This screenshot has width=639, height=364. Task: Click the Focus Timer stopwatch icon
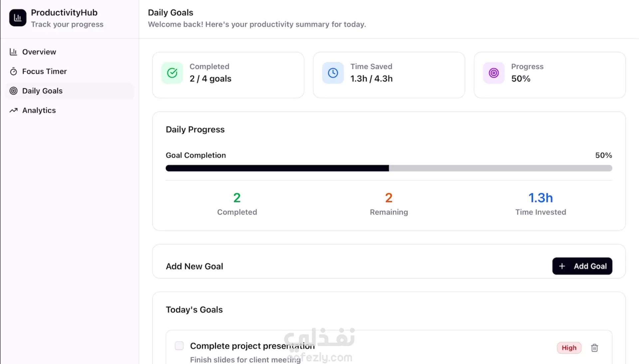point(13,72)
